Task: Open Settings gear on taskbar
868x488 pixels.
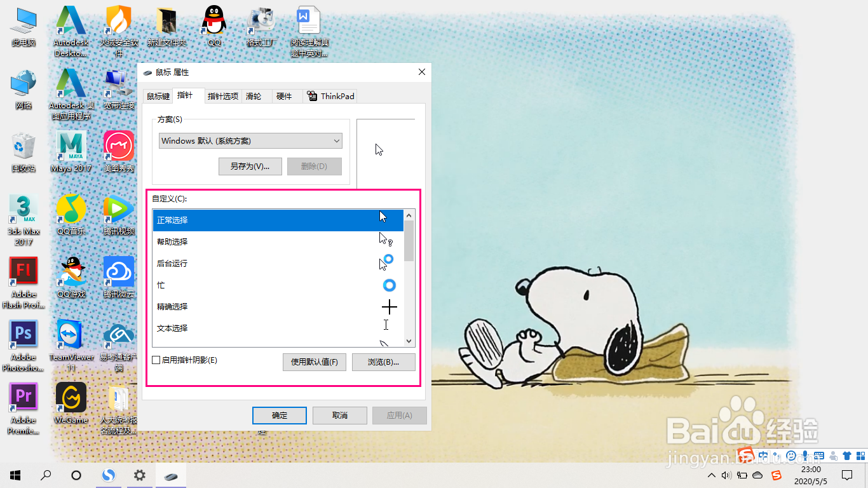Action: [x=140, y=475]
